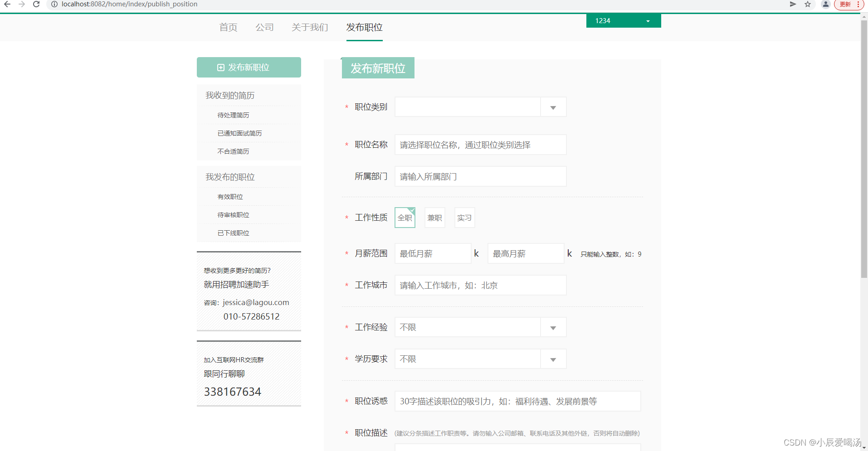868x451 pixels.
Task: Click the phone number 010-57286512
Action: click(x=251, y=316)
